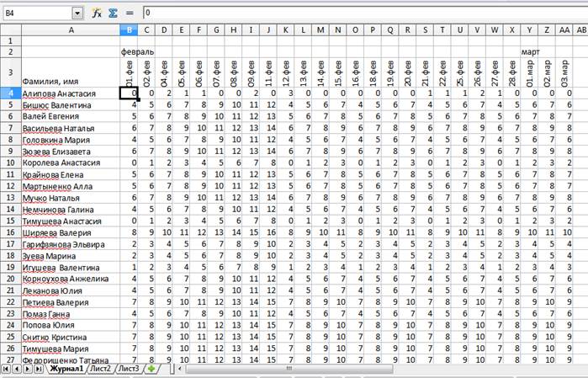Switch to the Лист2 sheet tab
588x378 pixels.
[x=100, y=369]
